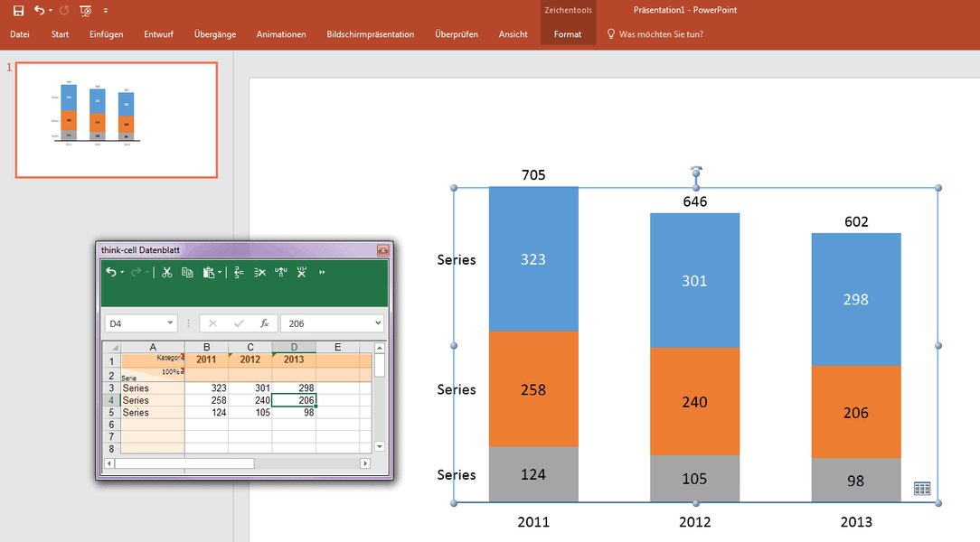
Task: Open the Customize Quick Access Toolbar dropdown
Action: [x=106, y=10]
